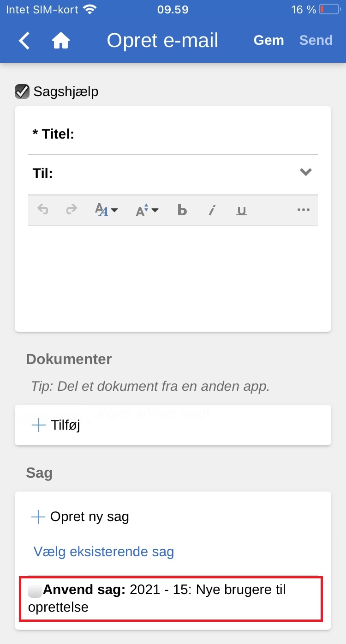Toggle underline text formatting
This screenshot has height=644, width=346.
tap(241, 211)
